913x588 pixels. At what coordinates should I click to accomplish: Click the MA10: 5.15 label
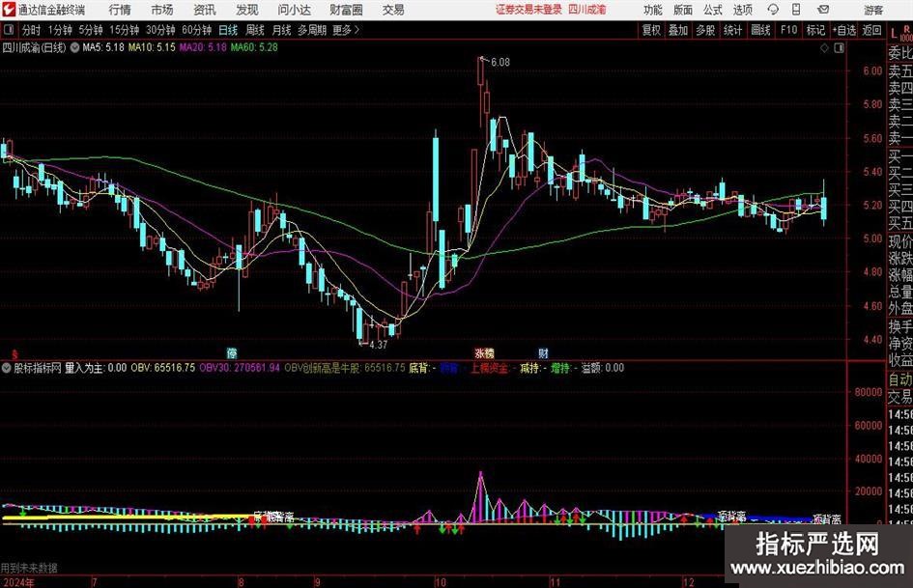[x=152, y=47]
